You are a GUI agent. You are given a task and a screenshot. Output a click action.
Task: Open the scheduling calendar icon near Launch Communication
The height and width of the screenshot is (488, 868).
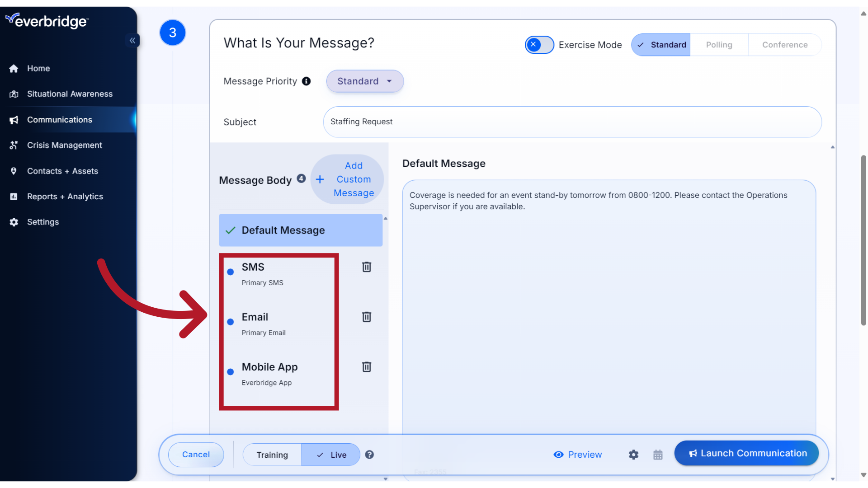658,455
